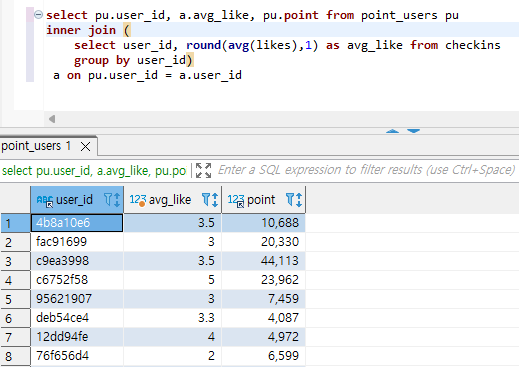Select point value 44,113
The width and height of the screenshot is (519, 367).
[263, 261]
